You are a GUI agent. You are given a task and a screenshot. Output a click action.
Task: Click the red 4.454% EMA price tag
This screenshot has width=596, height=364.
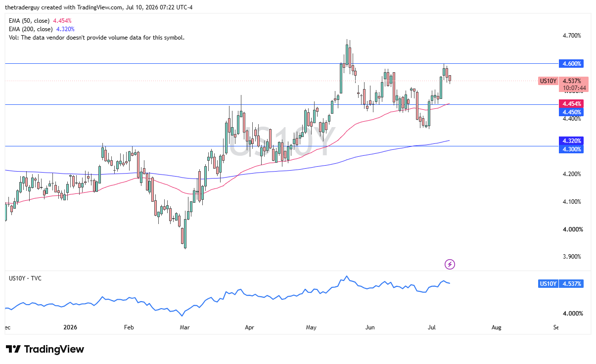[x=571, y=104]
